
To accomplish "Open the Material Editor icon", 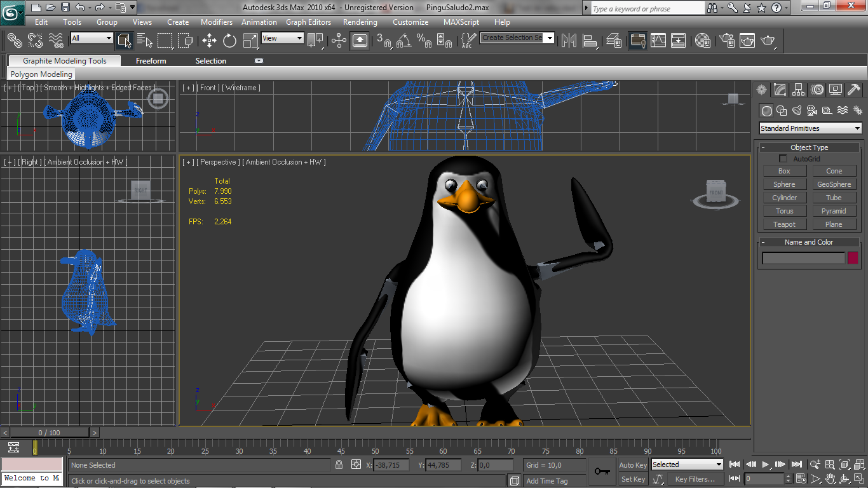I will coord(702,41).
